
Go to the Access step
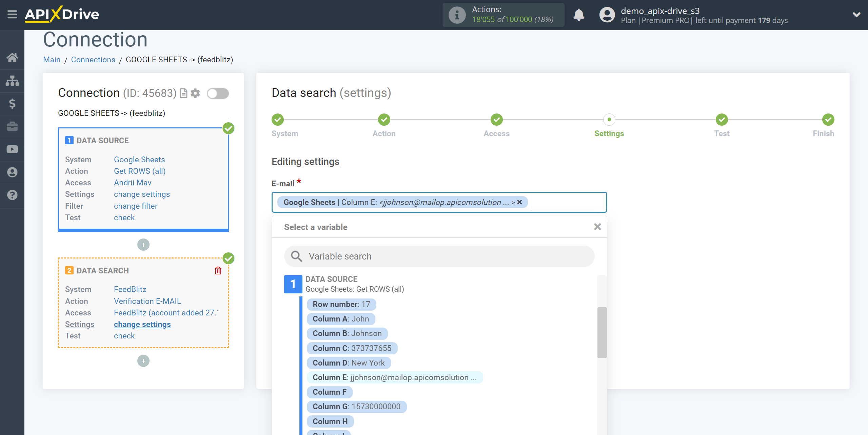[x=497, y=120]
